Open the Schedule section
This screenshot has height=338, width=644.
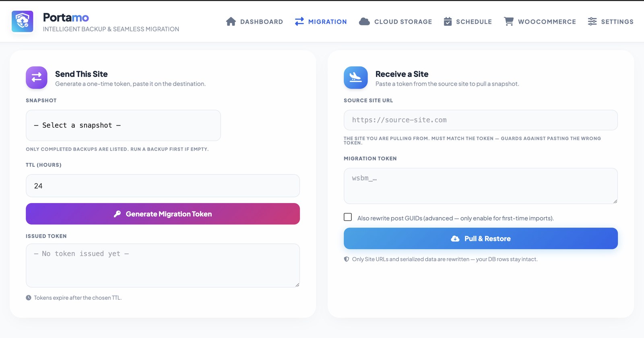click(468, 21)
